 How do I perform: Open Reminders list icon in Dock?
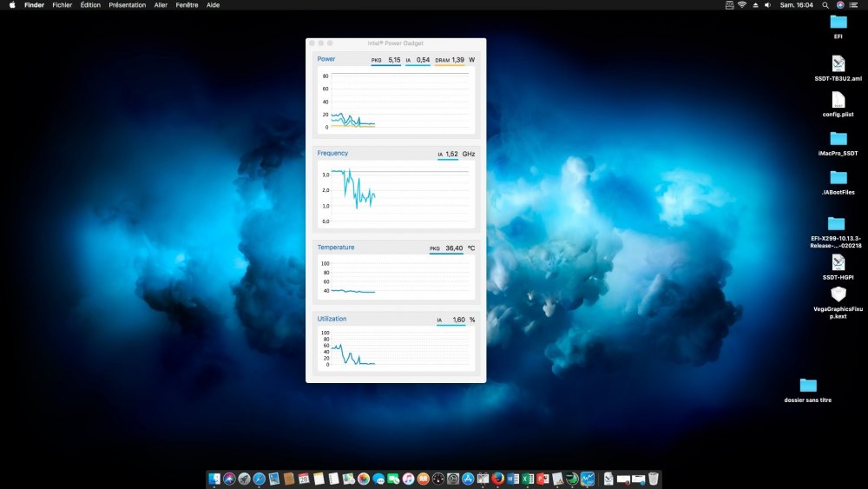click(334, 479)
